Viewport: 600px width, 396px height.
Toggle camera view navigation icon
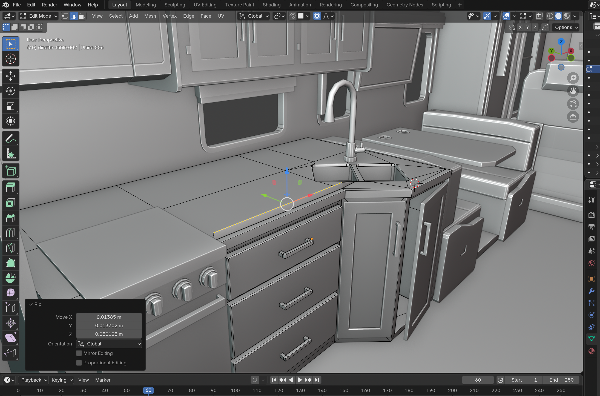click(572, 104)
